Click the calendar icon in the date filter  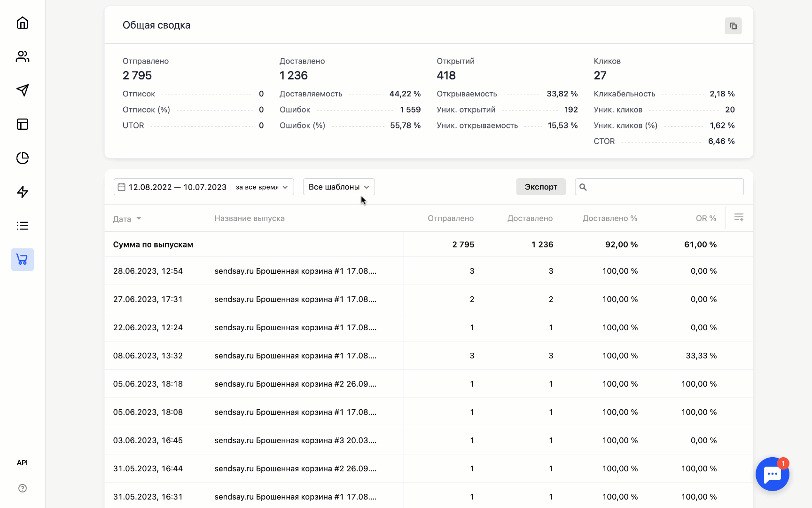pyautogui.click(x=122, y=187)
